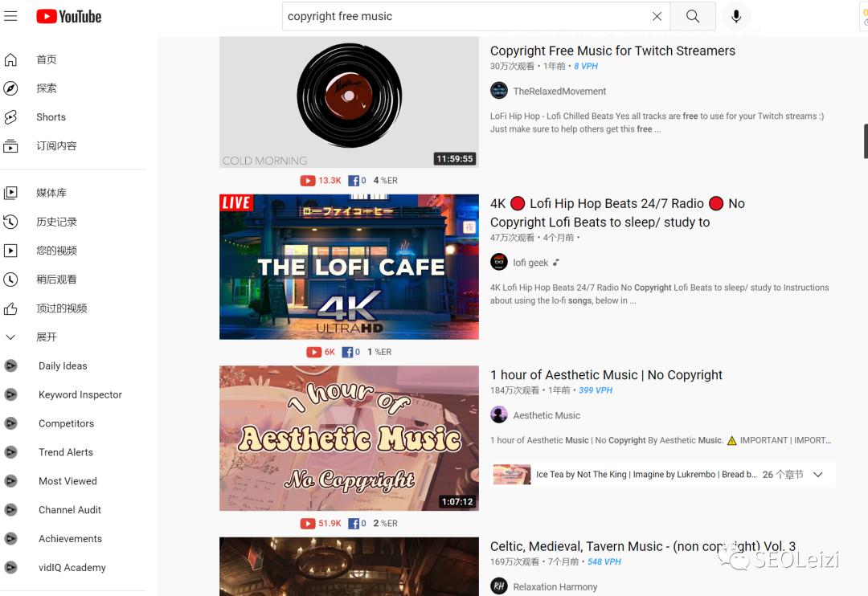
Task: Clear the search box with the X icon
Action: [657, 16]
